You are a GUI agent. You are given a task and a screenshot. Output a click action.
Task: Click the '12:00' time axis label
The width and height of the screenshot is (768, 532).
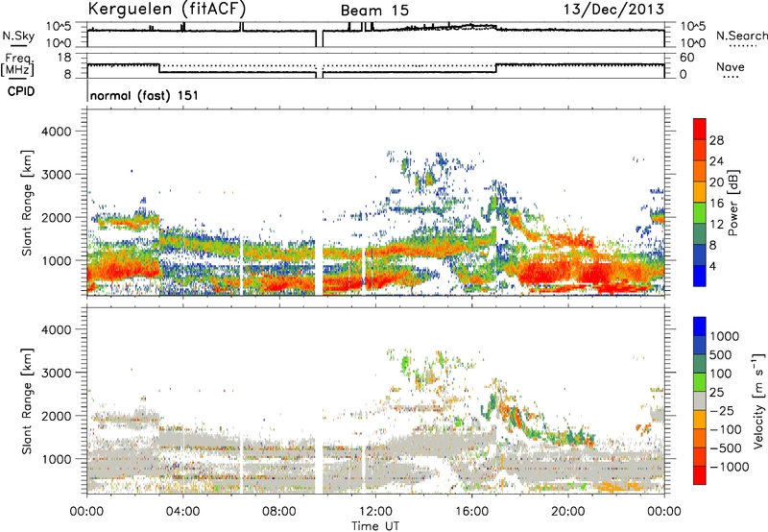375,512
